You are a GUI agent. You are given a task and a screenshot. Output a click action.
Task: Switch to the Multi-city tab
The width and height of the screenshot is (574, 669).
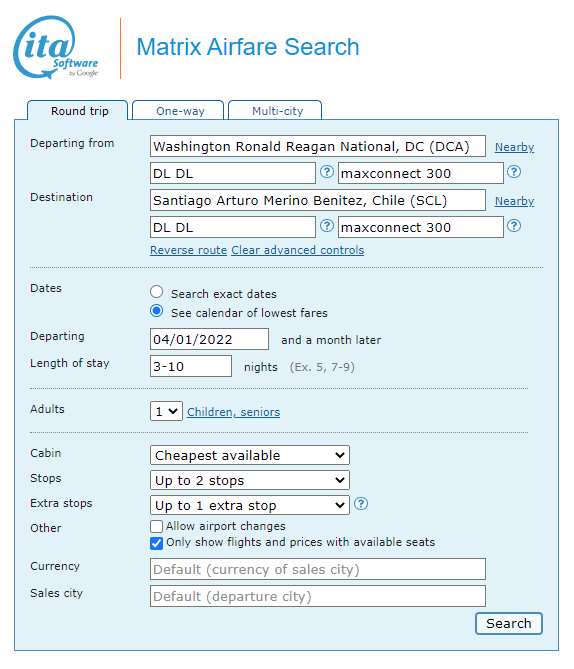click(x=275, y=111)
